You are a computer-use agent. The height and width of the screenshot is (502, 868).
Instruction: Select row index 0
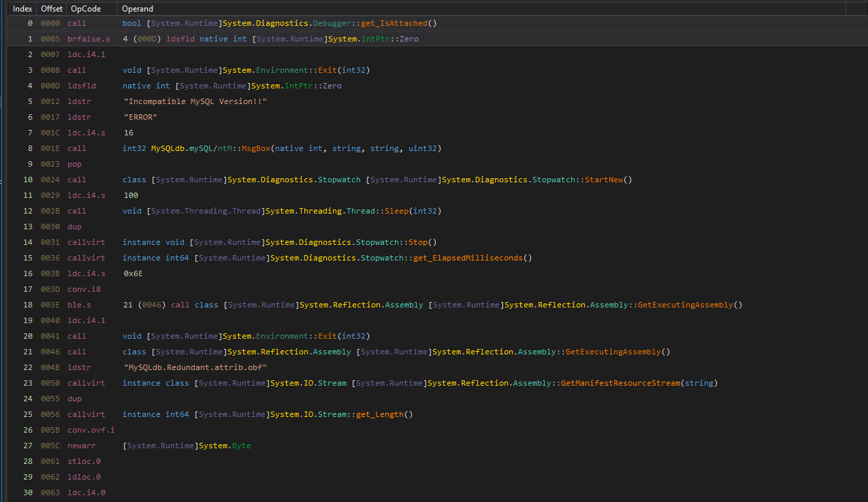[29, 23]
